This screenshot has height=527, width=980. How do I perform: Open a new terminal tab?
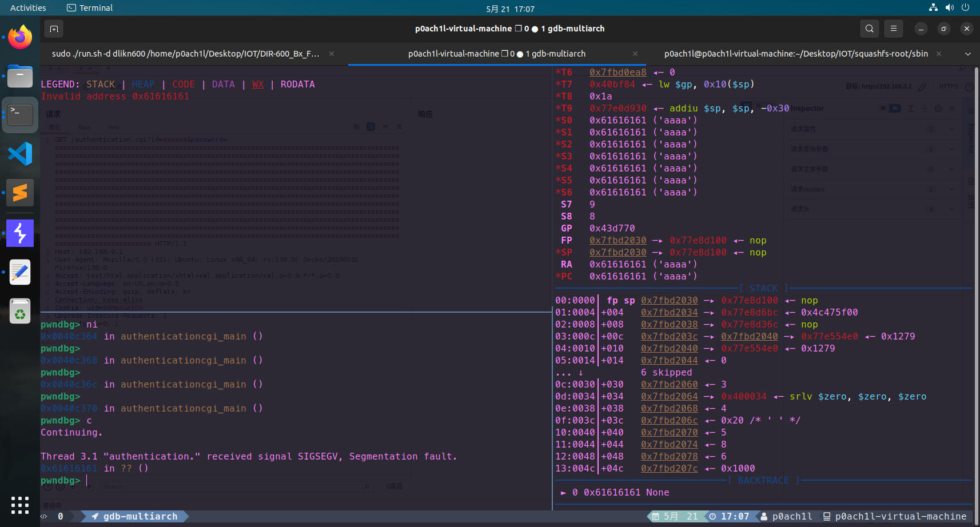(x=54, y=29)
